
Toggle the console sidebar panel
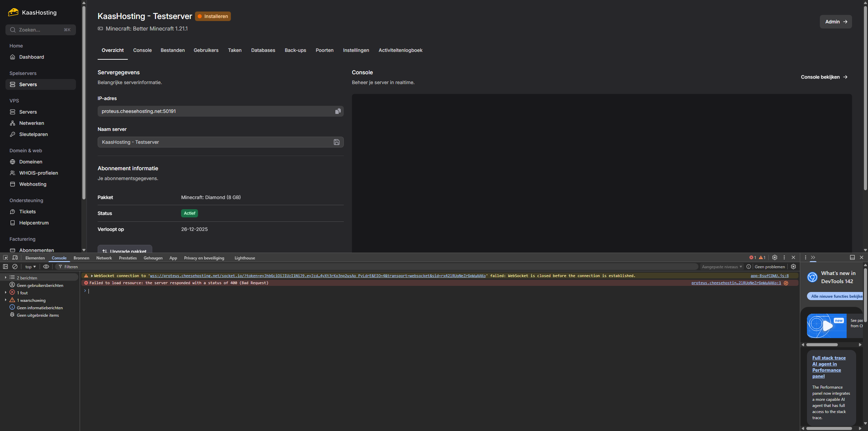pyautogui.click(x=5, y=267)
